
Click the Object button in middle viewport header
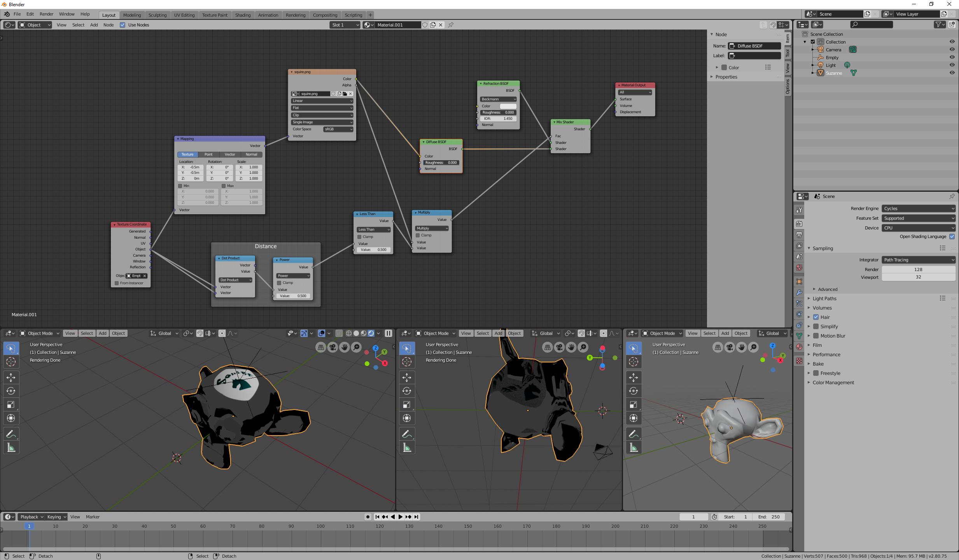514,333
